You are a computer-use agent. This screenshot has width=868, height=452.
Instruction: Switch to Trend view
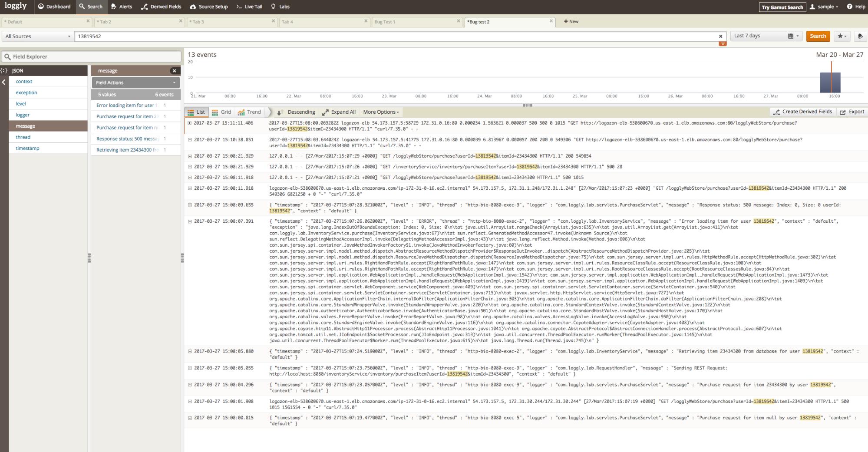249,112
